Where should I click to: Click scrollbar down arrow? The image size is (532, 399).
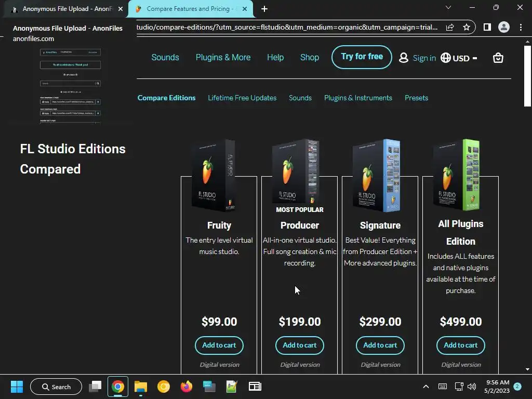(527, 369)
